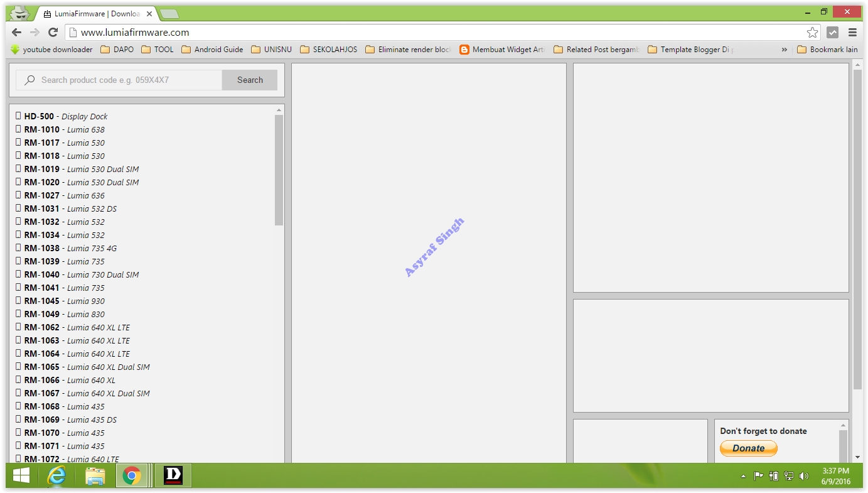Select RM-1049 Lumia 830

tap(60, 314)
